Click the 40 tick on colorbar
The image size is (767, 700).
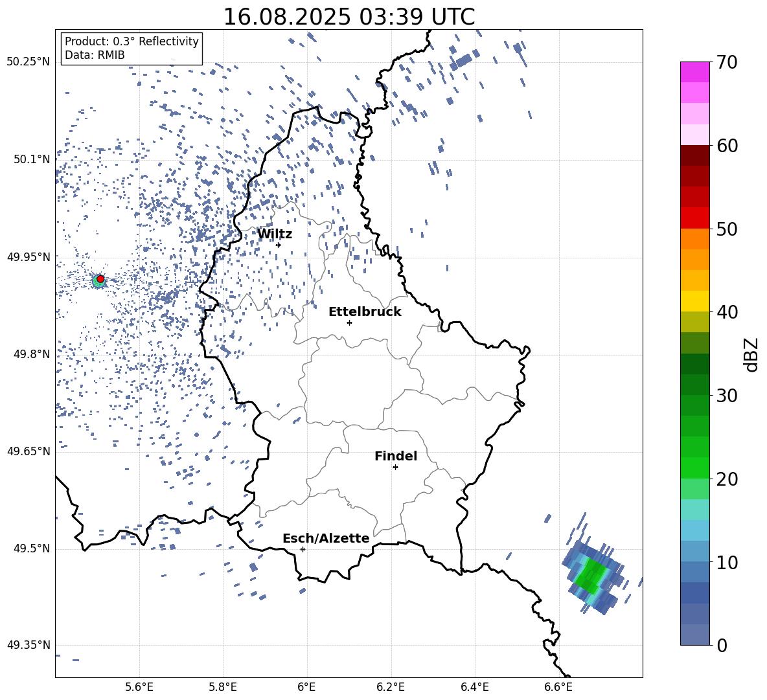[x=727, y=312]
